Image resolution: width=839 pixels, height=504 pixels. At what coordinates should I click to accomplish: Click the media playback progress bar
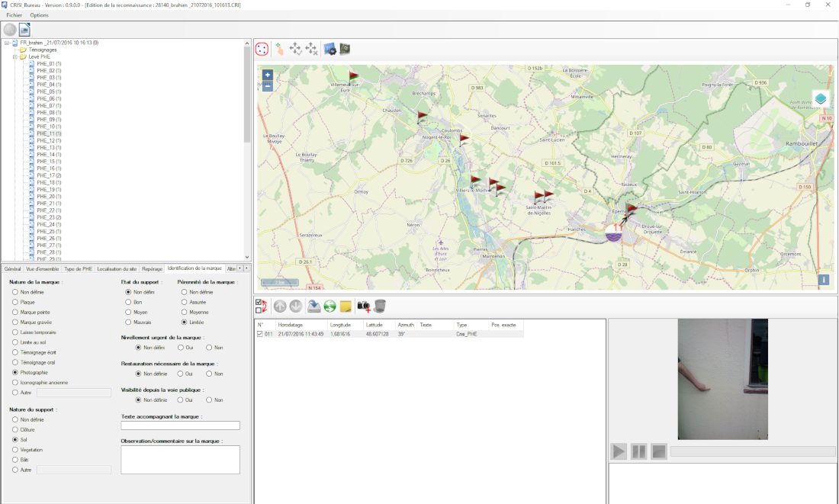click(752, 451)
